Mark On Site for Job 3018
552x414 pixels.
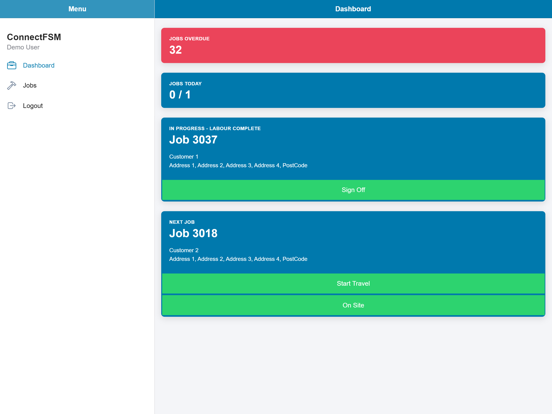click(353, 305)
